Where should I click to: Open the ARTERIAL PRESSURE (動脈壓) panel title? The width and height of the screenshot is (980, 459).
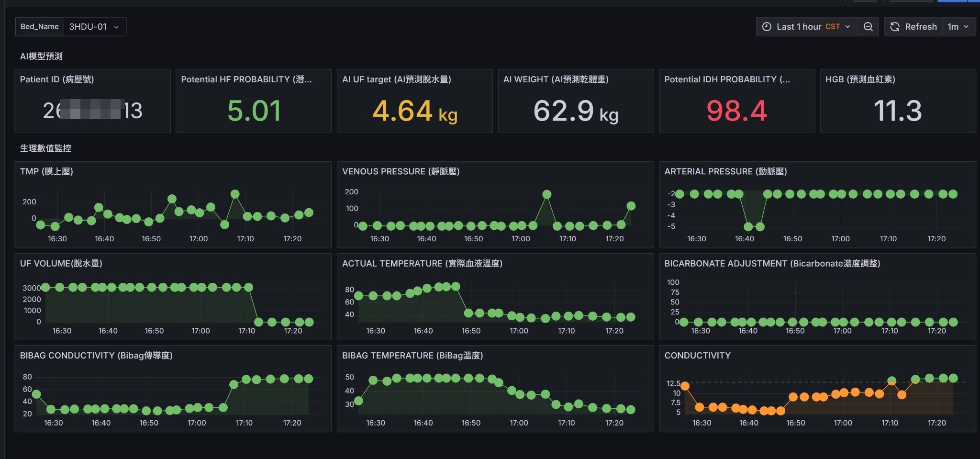click(x=725, y=171)
